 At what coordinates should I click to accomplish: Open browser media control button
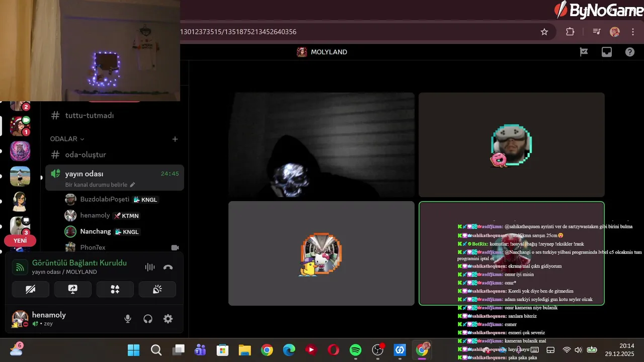(597, 32)
